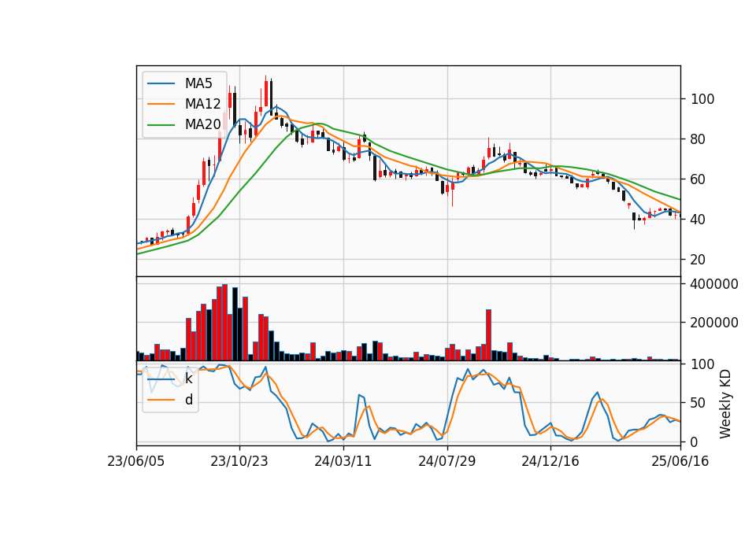
Task: Click the 24/07/29 date label
Action: (x=447, y=462)
